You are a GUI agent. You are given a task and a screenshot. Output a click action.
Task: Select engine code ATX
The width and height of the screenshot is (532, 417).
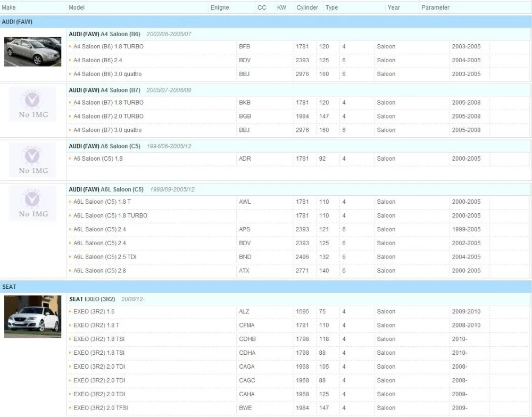click(244, 270)
